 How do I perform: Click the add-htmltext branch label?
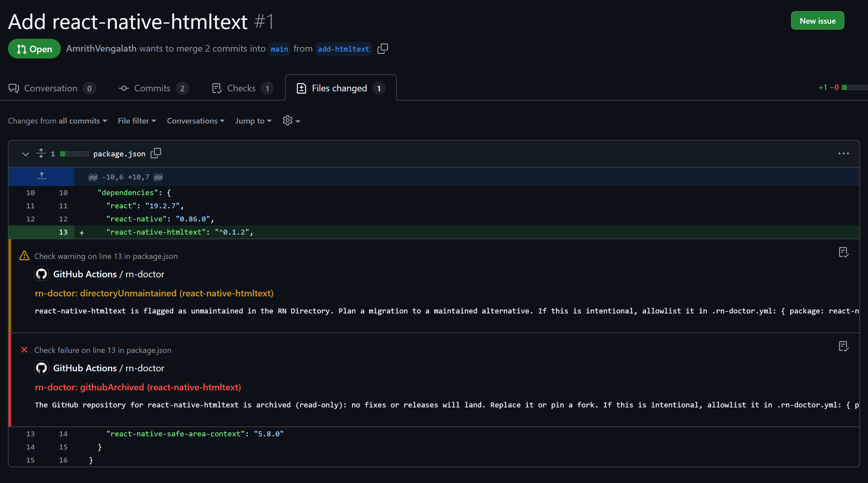[x=343, y=49]
